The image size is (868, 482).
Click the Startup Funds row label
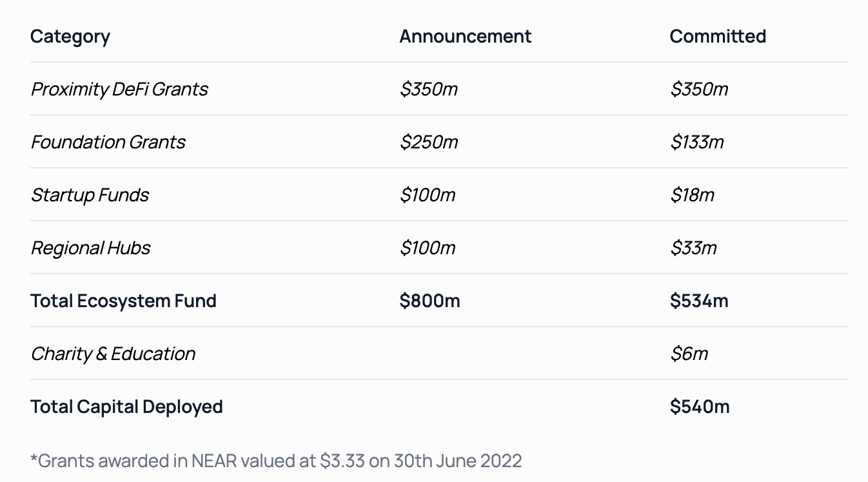pyautogui.click(x=90, y=195)
